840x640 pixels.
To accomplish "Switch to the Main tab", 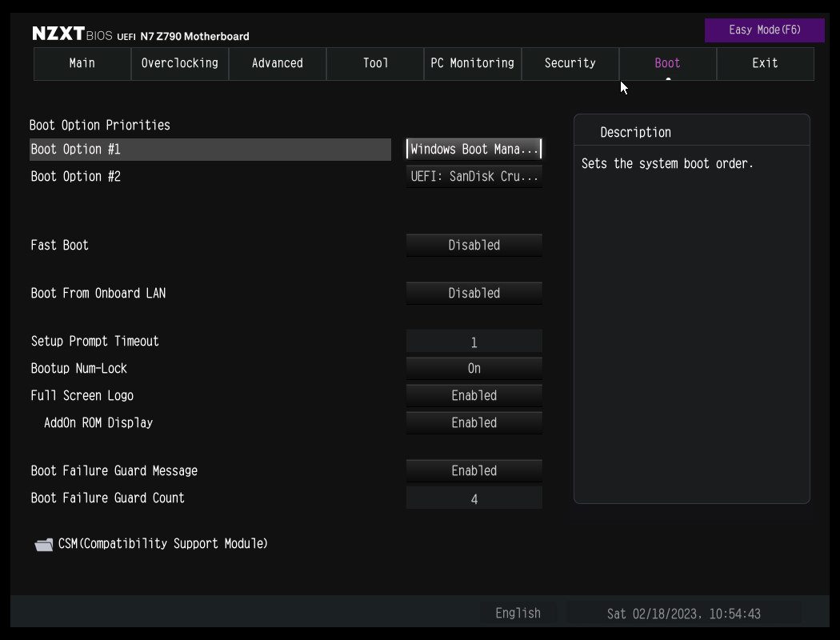I will click(82, 63).
